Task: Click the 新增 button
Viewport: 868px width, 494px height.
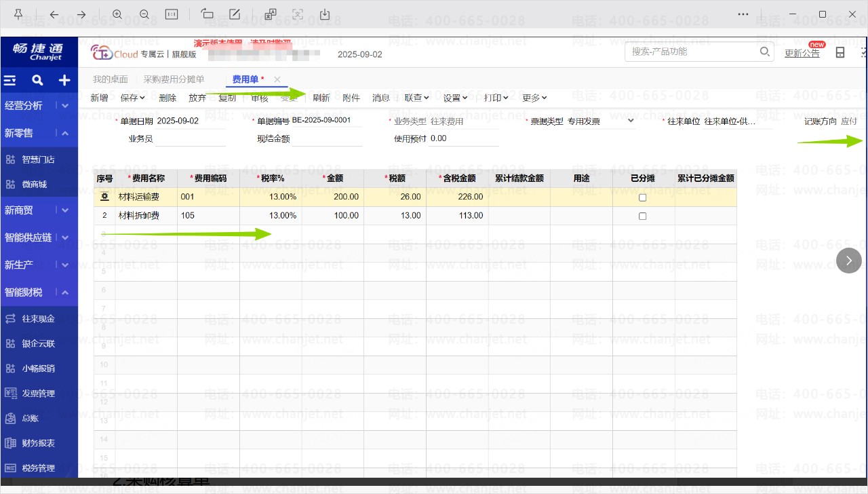Action: pos(99,98)
